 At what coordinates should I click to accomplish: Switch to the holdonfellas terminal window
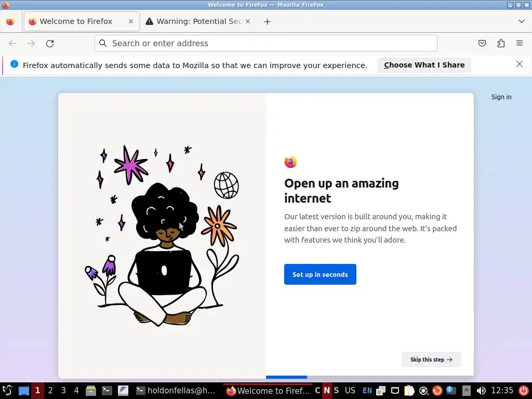(x=177, y=391)
